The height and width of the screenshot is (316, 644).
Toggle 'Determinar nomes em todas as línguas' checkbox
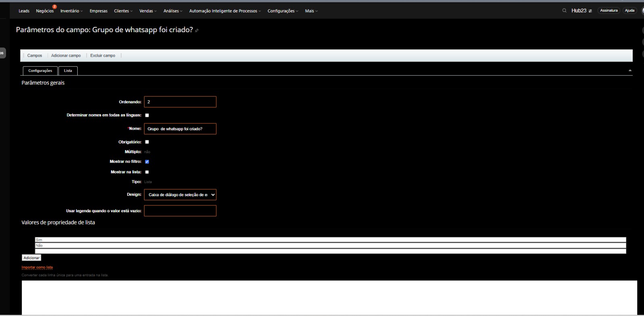[147, 115]
